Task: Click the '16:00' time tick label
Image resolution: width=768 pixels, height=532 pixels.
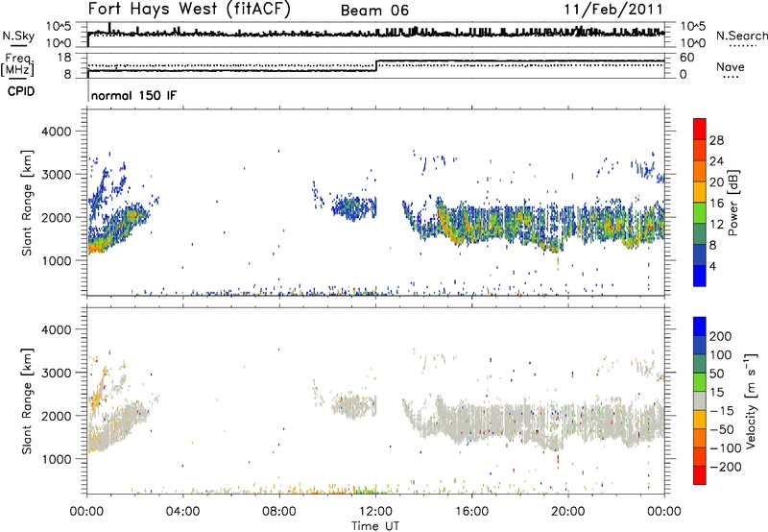Action: (x=471, y=512)
